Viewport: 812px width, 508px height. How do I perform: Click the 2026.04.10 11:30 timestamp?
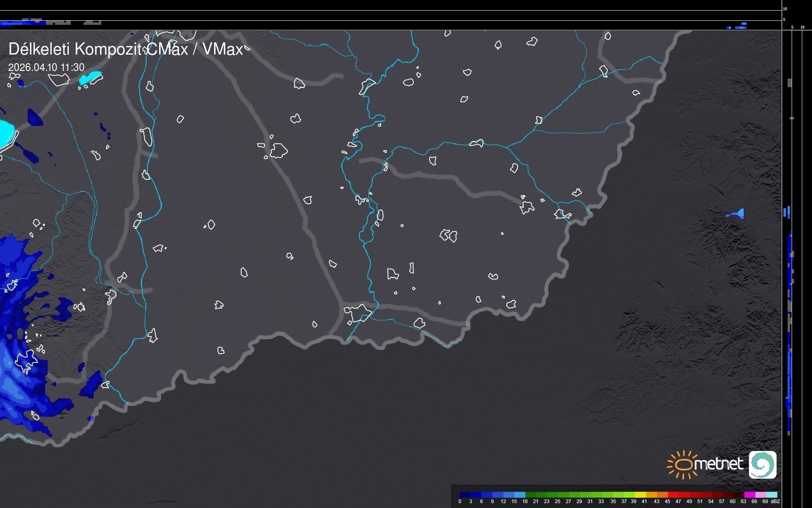click(46, 67)
